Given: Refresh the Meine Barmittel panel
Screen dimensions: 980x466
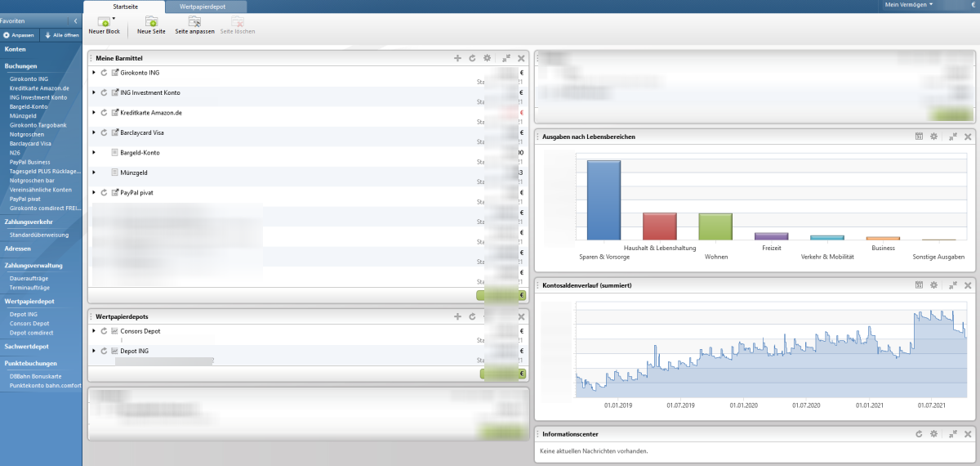Looking at the screenshot, I should (472, 58).
